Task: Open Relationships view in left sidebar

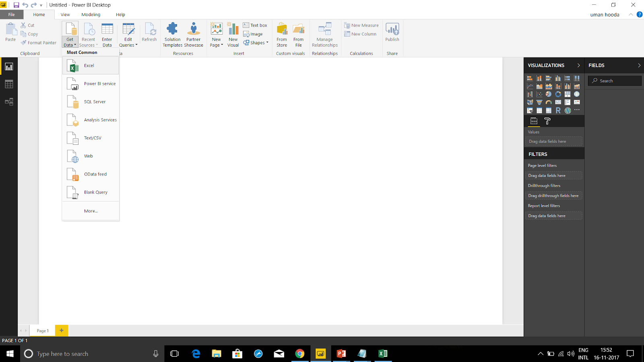Action: click(x=9, y=102)
